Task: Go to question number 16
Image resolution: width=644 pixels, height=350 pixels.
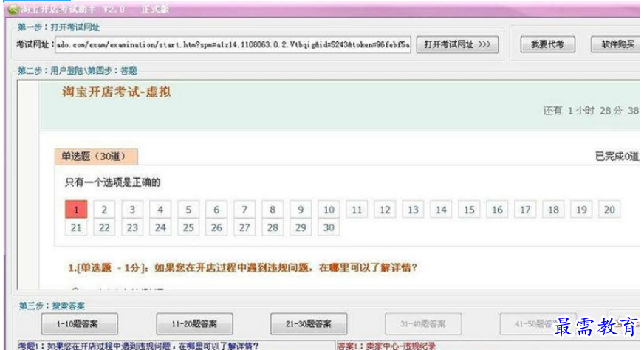Action: pyautogui.click(x=497, y=210)
